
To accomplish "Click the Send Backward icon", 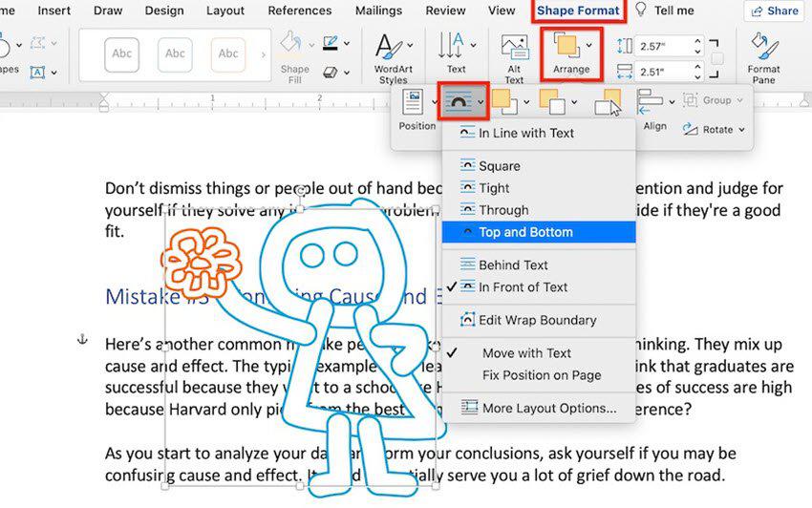I will 552,101.
